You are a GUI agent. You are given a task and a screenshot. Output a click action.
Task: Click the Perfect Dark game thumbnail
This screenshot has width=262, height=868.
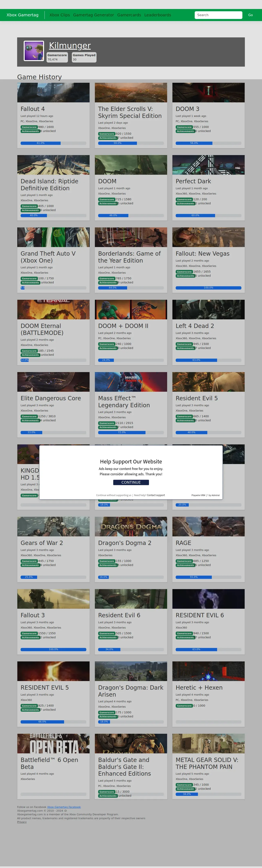(x=209, y=165)
